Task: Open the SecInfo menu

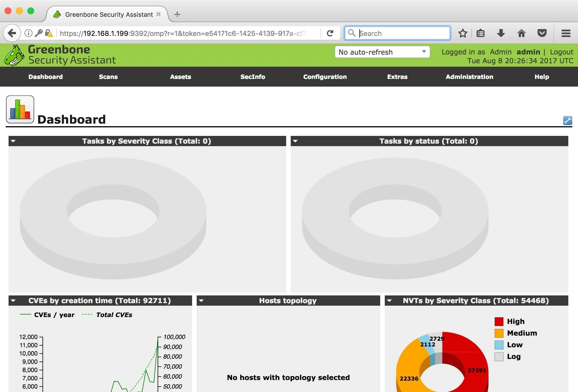Action: click(253, 77)
